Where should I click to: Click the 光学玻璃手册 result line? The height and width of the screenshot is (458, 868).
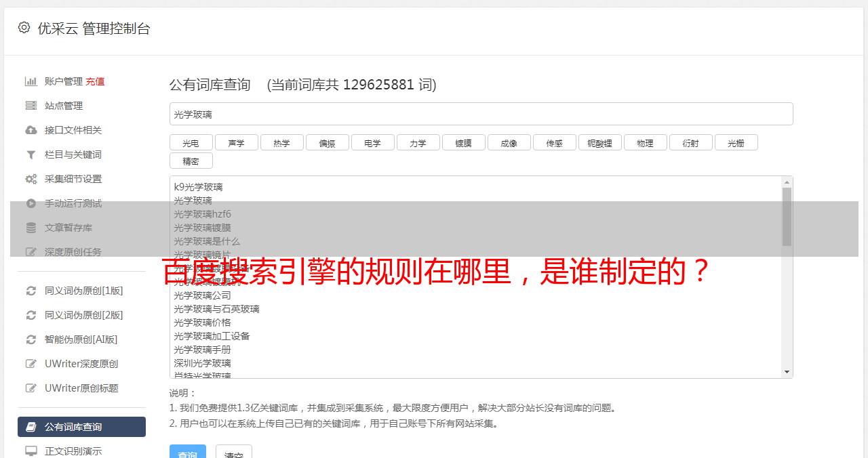point(202,350)
